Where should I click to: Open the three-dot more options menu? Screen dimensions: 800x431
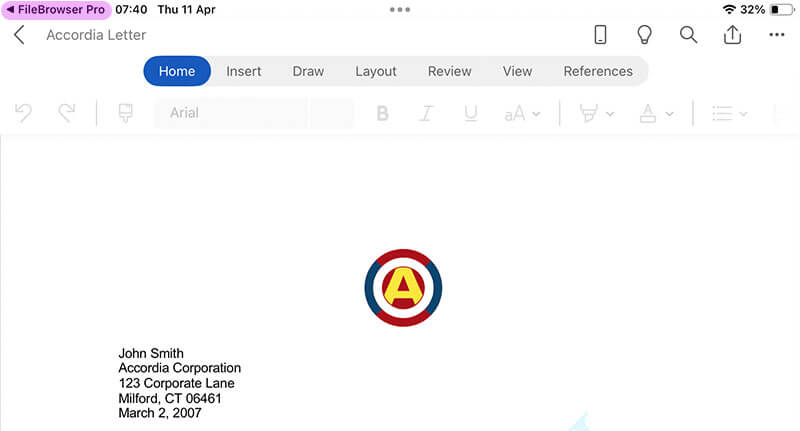pyautogui.click(x=777, y=35)
